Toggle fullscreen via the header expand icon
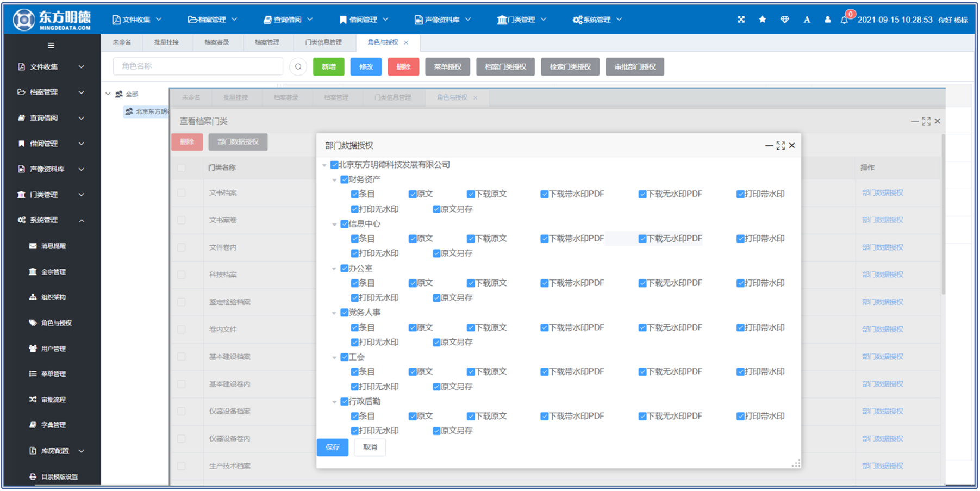Image resolution: width=980 pixels, height=491 pixels. [x=741, y=20]
